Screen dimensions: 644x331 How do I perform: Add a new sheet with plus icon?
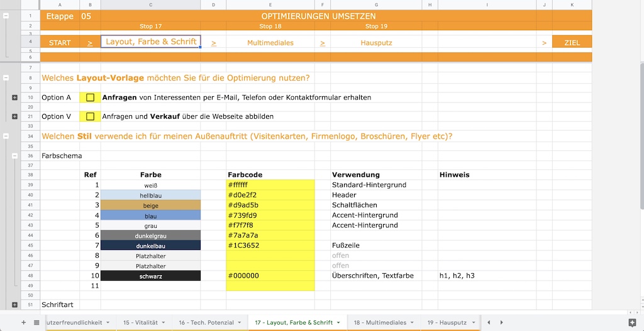coord(23,322)
